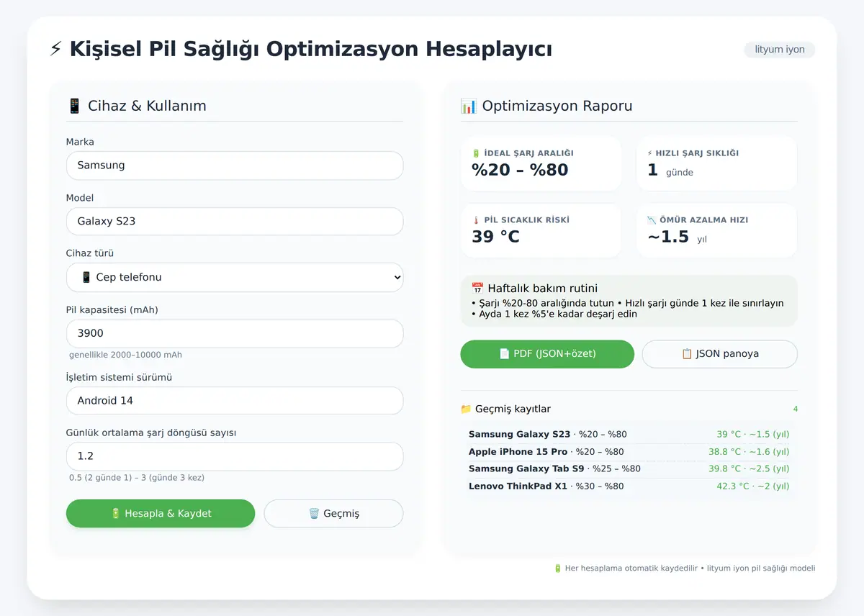Click the ~1.5 yıl lifespan value
This screenshot has width=864, height=616.
677,237
